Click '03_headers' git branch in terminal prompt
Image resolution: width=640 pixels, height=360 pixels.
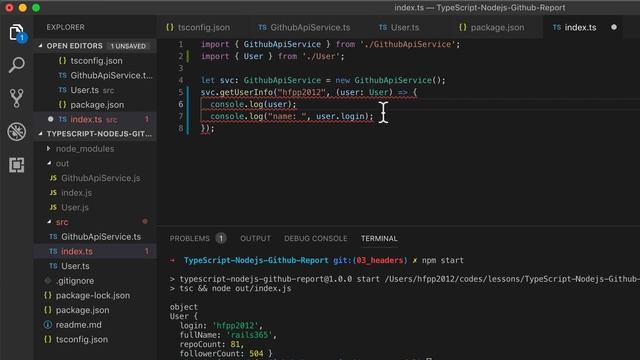point(380,260)
